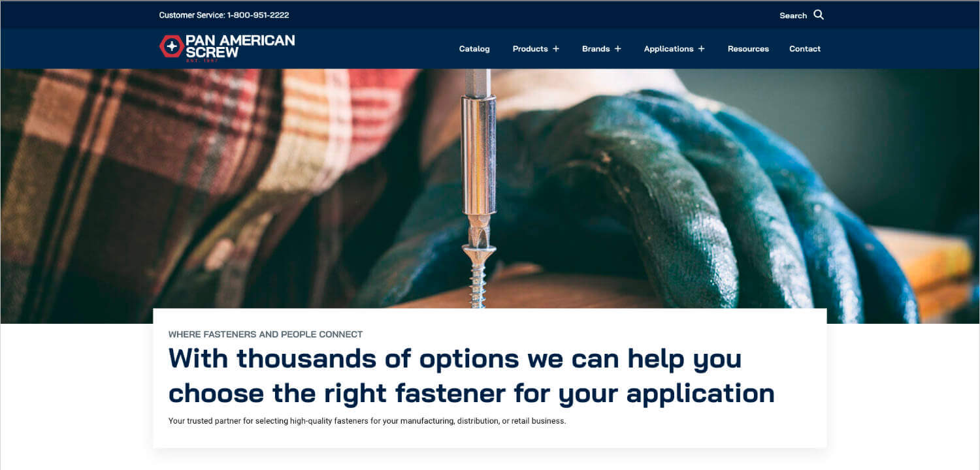
Task: Expand the Products menu plus icon
Action: [x=556, y=49]
